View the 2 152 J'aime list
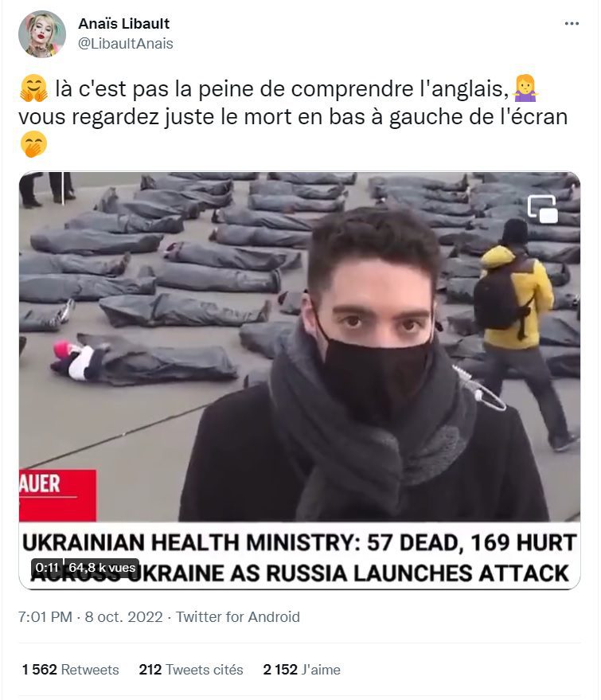 302,669
